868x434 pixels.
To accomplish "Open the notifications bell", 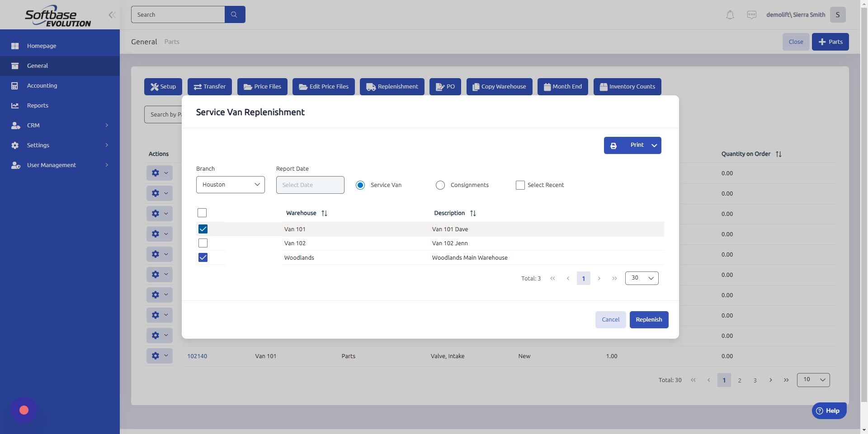I will [729, 14].
